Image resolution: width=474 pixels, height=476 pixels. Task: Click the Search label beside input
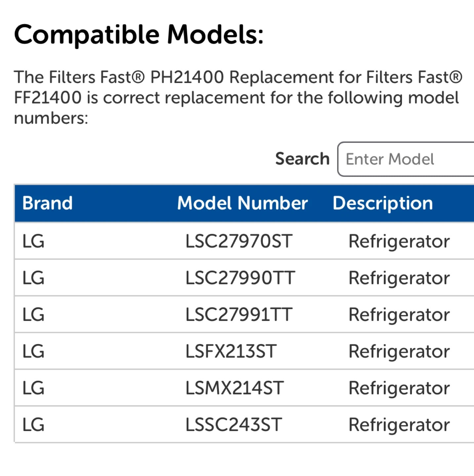tap(302, 159)
